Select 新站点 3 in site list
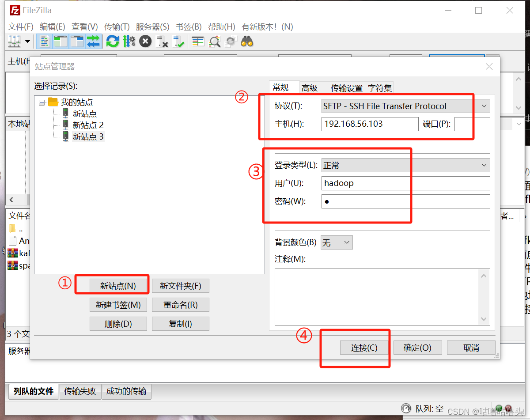Viewport: 530px width, 420px height. pyautogui.click(x=88, y=136)
